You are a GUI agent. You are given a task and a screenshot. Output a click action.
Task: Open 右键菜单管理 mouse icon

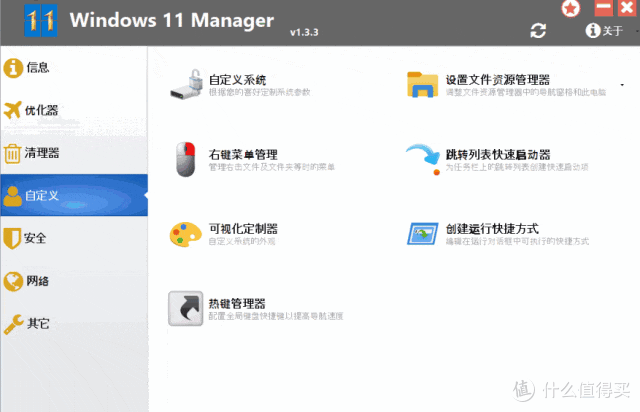(186, 159)
